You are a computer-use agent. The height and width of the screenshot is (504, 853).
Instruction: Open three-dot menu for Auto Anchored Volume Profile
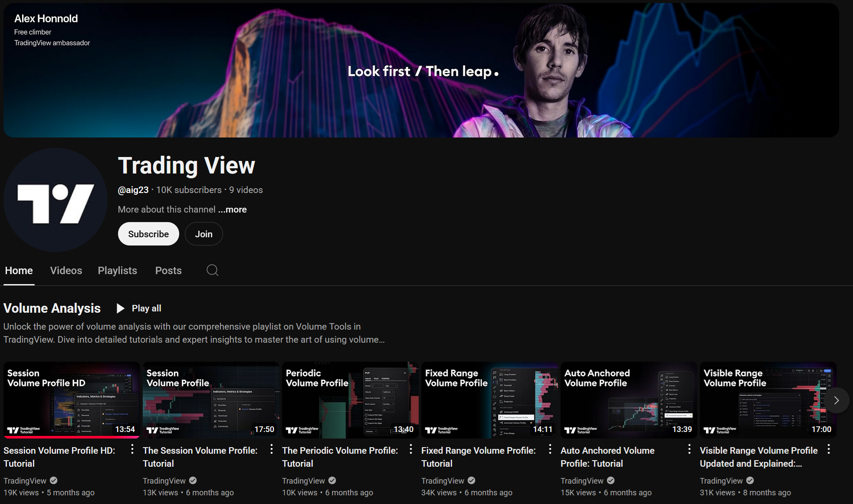[689, 449]
